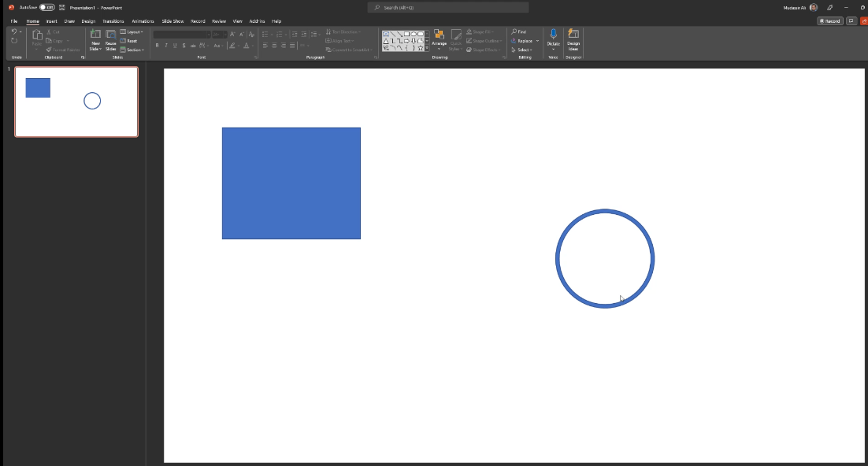This screenshot has width=868, height=466.
Task: Click the Copy command
Action: (x=55, y=41)
